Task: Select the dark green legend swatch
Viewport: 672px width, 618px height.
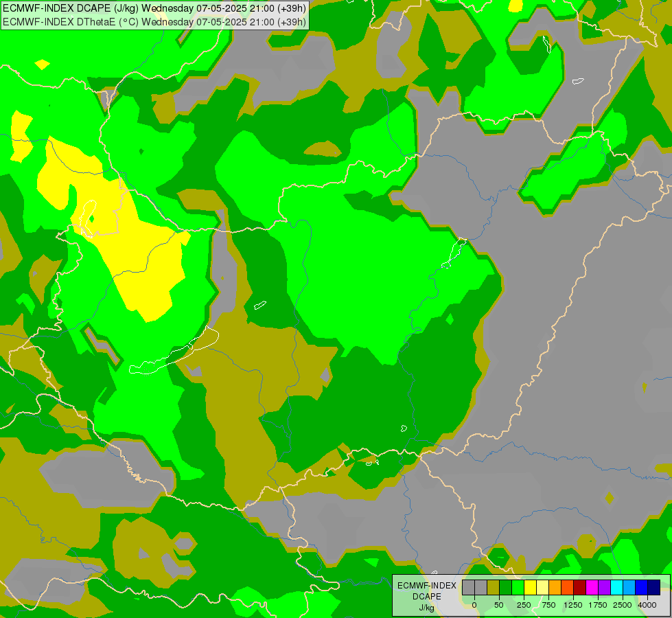Action: point(505,588)
